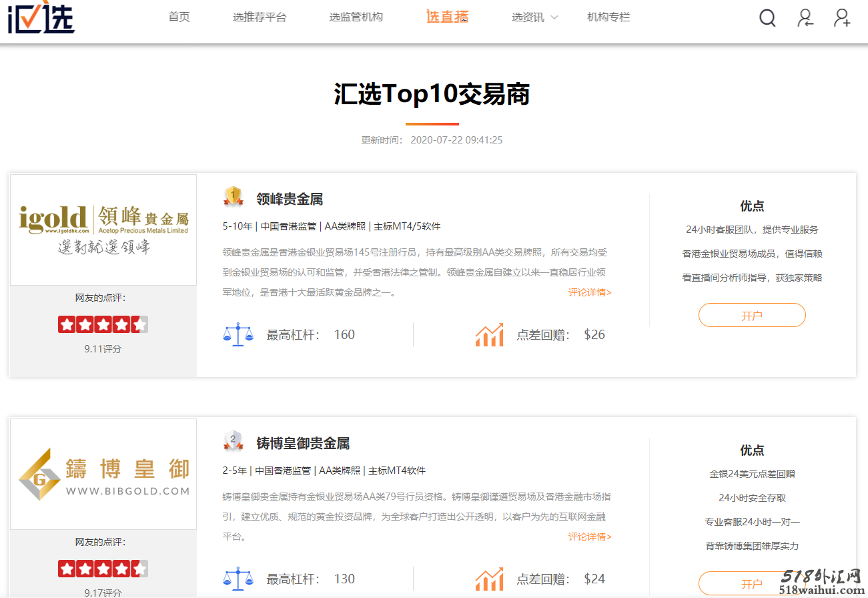Open the 选监管机构 menu item

point(356,17)
